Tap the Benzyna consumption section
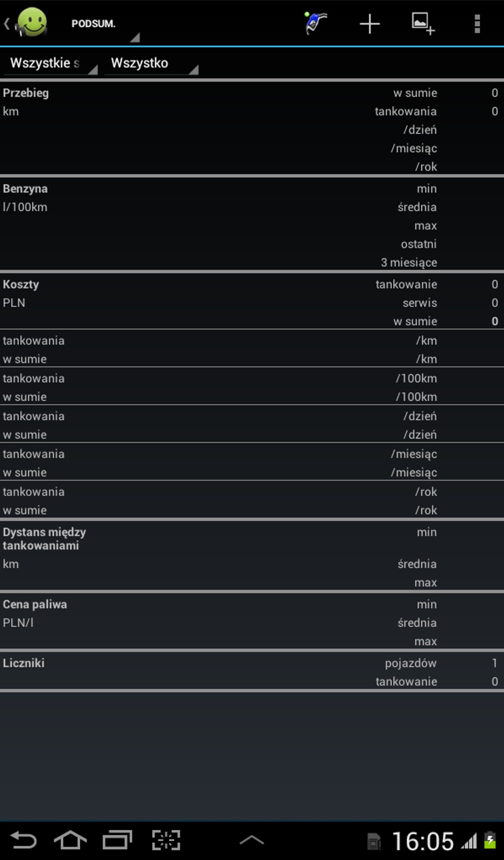Viewport: 504px width, 860px height. [25, 189]
